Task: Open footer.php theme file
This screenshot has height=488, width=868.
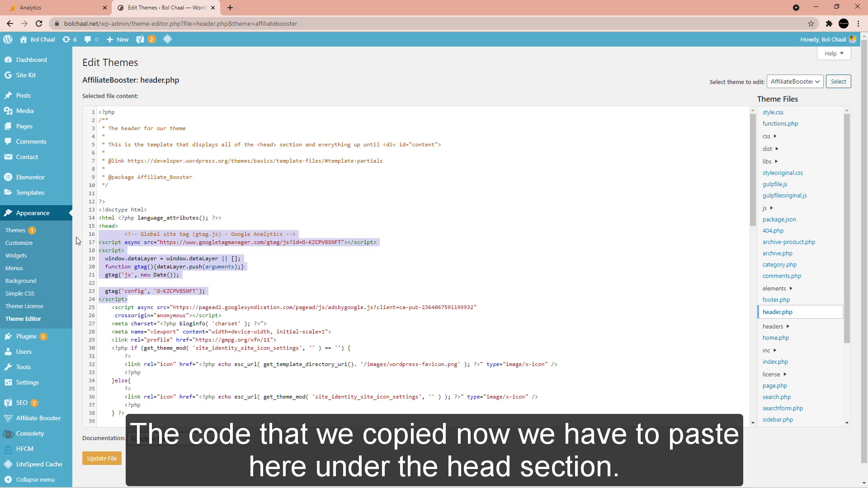Action: tap(776, 300)
